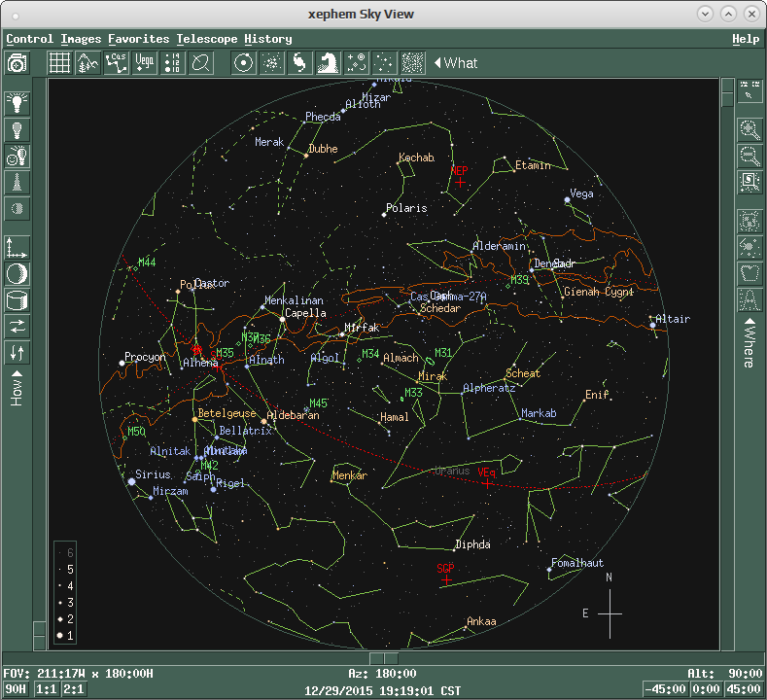Select the 1:1 aspect ratio button
This screenshot has width=767, height=700.
[x=46, y=689]
